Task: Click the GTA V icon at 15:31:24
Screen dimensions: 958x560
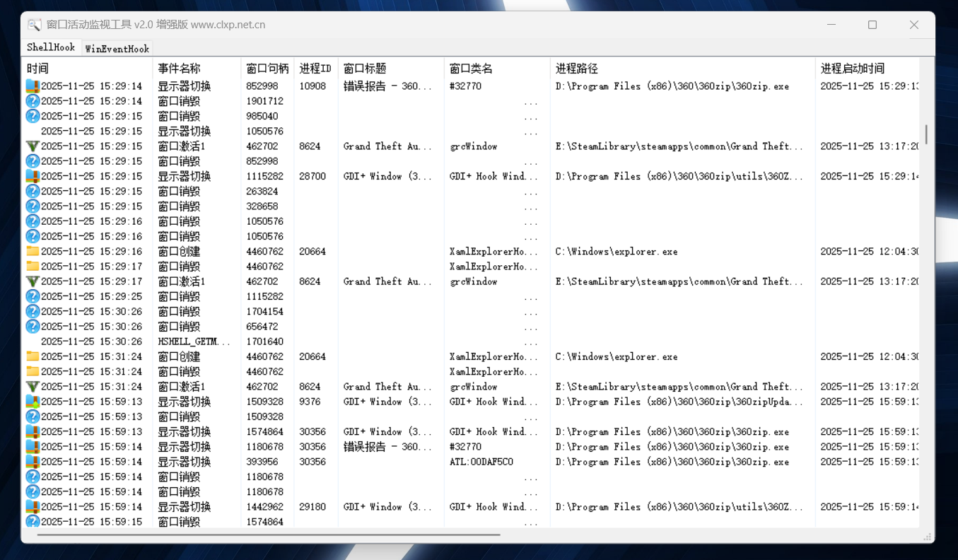Action: coord(33,387)
